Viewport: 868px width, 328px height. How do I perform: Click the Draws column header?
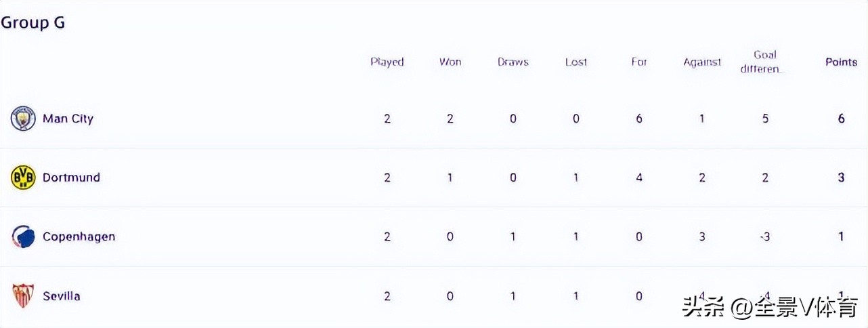click(x=513, y=62)
